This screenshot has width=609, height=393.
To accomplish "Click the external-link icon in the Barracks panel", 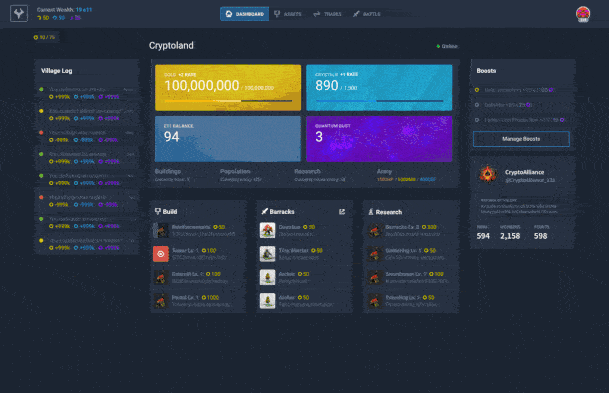I will (x=342, y=212).
